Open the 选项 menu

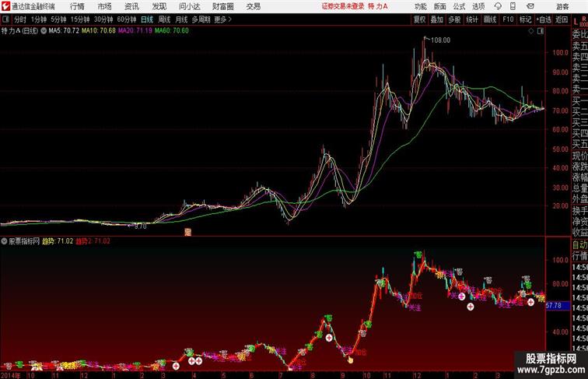478,6
